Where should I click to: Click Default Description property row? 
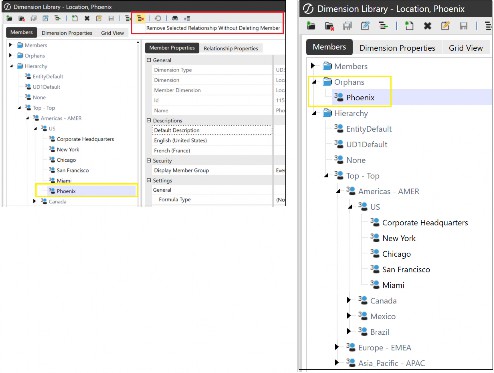[x=212, y=130]
